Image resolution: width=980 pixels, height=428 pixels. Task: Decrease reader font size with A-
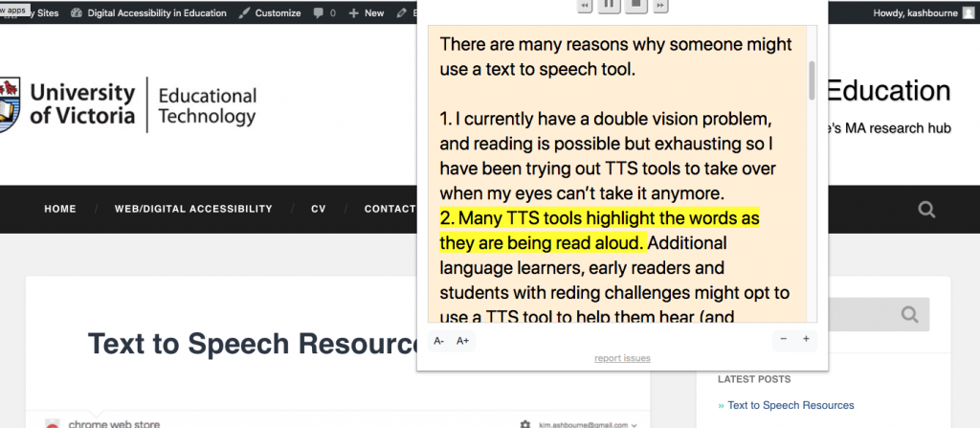[439, 341]
